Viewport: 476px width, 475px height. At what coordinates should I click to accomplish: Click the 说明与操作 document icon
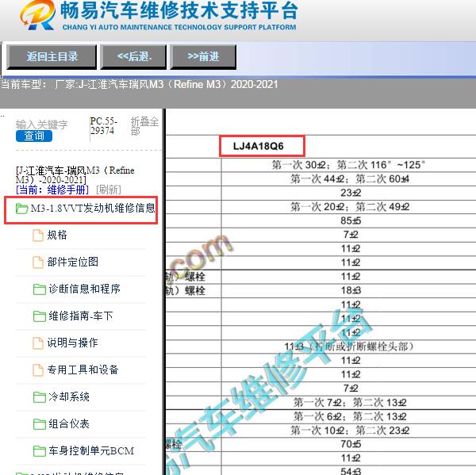(38, 343)
